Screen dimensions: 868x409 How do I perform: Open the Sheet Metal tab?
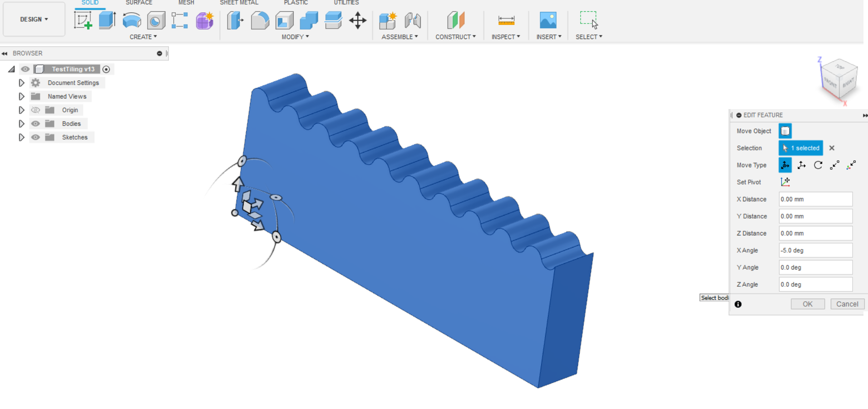[x=239, y=3]
